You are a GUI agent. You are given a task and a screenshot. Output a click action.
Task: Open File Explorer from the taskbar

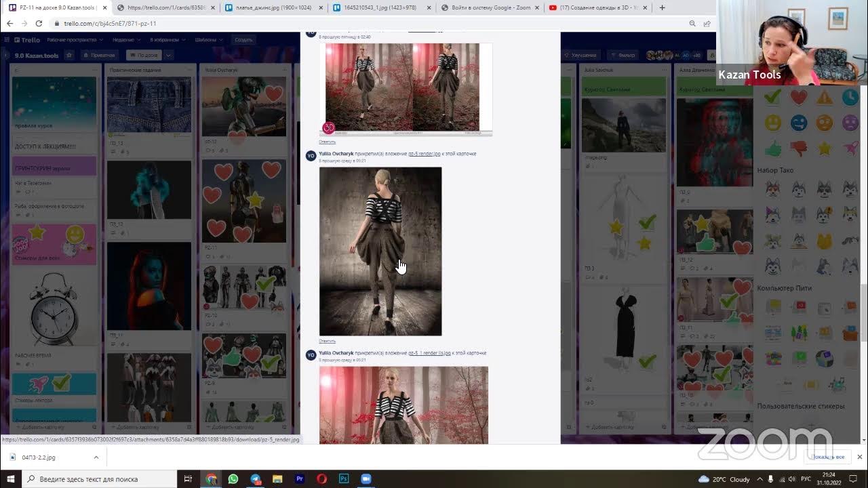point(277,479)
